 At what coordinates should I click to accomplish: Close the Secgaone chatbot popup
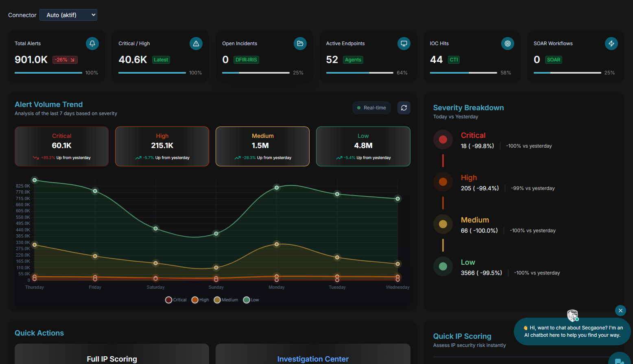[x=620, y=310]
